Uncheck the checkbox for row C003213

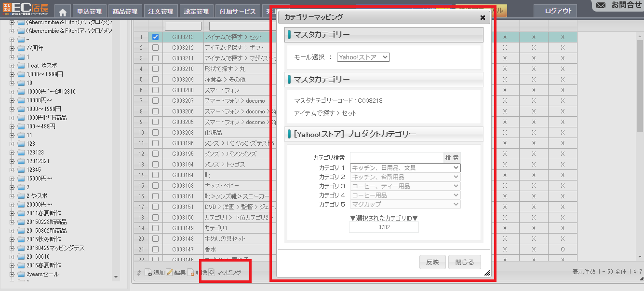[x=155, y=37]
